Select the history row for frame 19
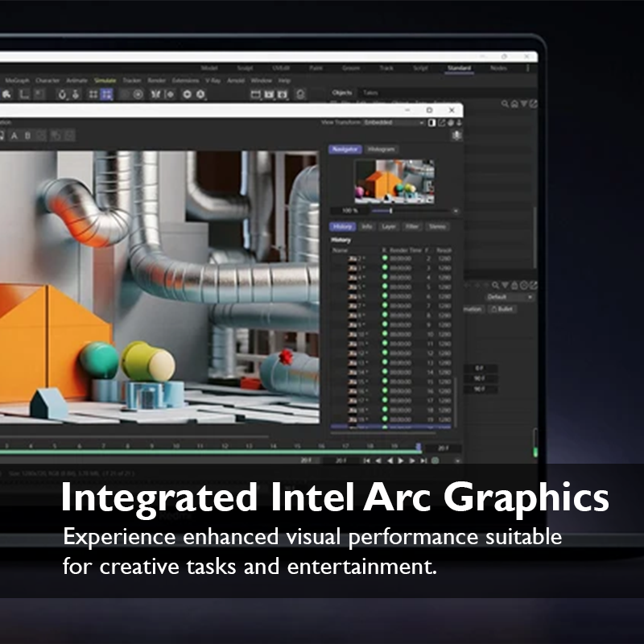The width and height of the screenshot is (644, 644). point(391,419)
